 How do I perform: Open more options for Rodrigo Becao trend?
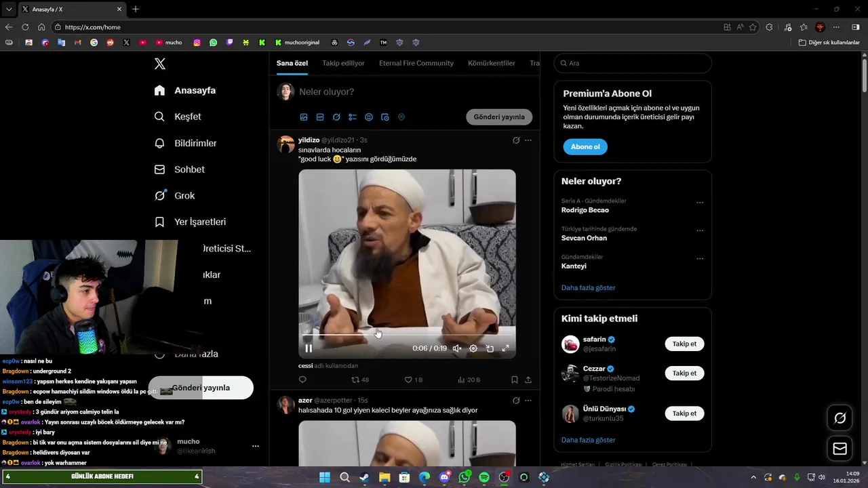[700, 203]
